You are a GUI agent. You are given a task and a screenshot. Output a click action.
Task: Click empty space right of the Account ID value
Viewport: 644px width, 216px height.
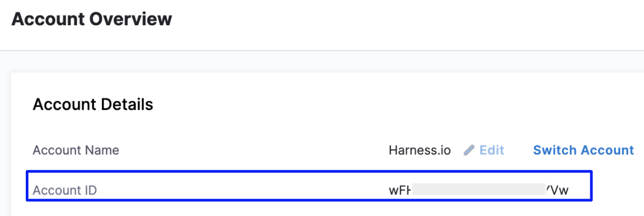click(x=581, y=190)
